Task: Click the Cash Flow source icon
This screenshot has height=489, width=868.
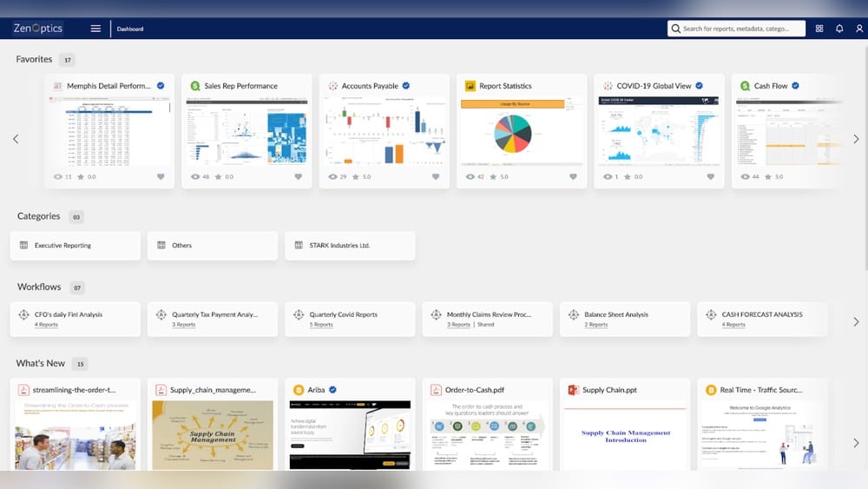Action: 745,86
